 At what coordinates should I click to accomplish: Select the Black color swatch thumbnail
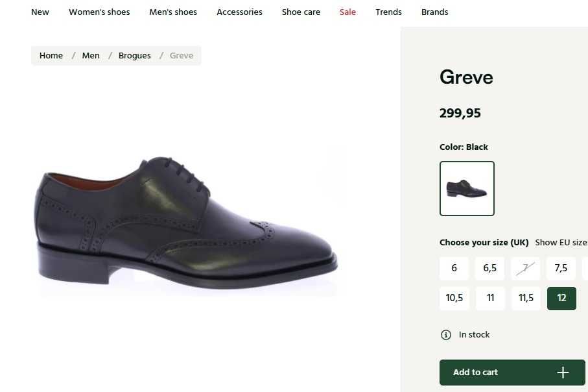click(x=467, y=188)
